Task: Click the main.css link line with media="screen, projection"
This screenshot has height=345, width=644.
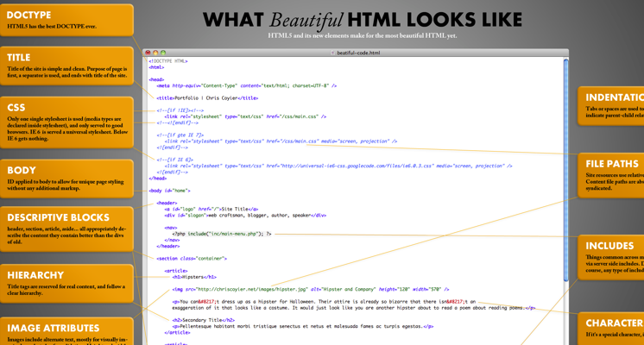Action: (281, 141)
